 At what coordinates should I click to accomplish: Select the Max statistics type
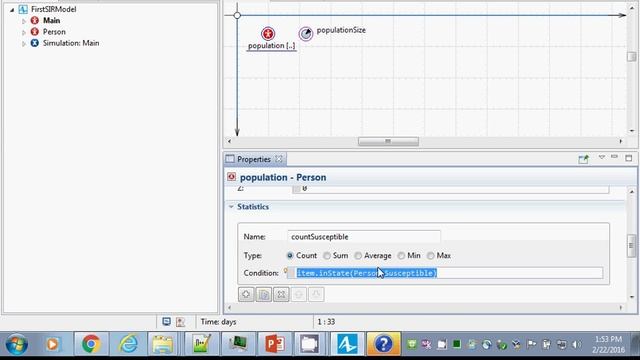[x=431, y=256]
